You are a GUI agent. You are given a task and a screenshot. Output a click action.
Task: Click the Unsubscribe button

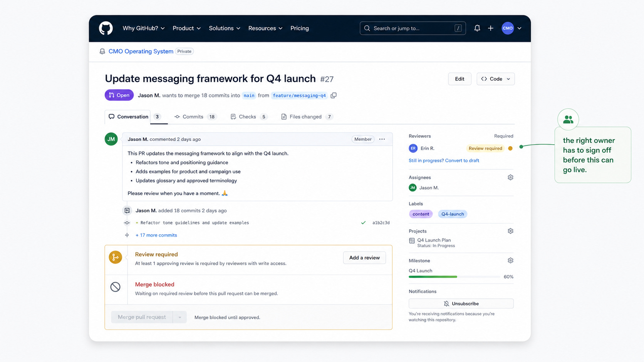(461, 304)
